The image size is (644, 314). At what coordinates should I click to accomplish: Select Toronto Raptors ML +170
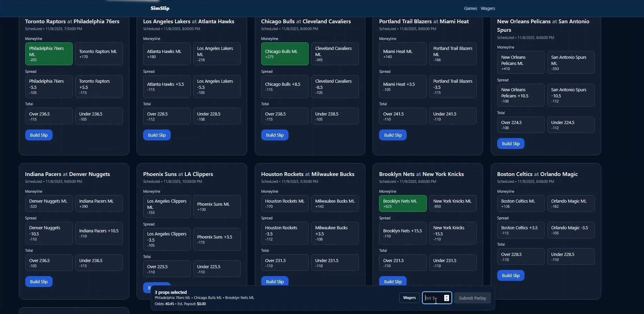(x=99, y=54)
